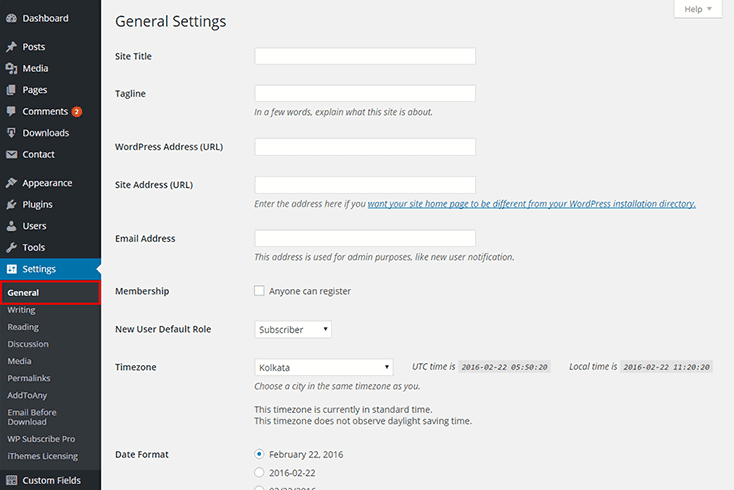Image resolution: width=734 pixels, height=490 pixels.
Task: Open the Timezone dropdown showing Kolkata
Action: pyautogui.click(x=324, y=367)
